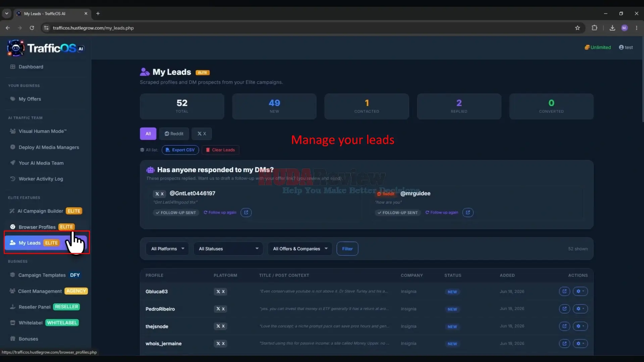
Task: Click Follow up again for @mrguidee
Action: (442, 212)
